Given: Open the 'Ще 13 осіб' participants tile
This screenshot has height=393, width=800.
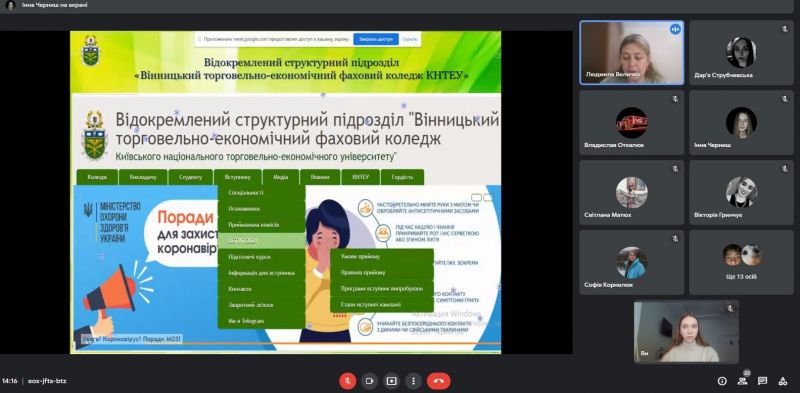Looking at the screenshot, I should point(741,262).
